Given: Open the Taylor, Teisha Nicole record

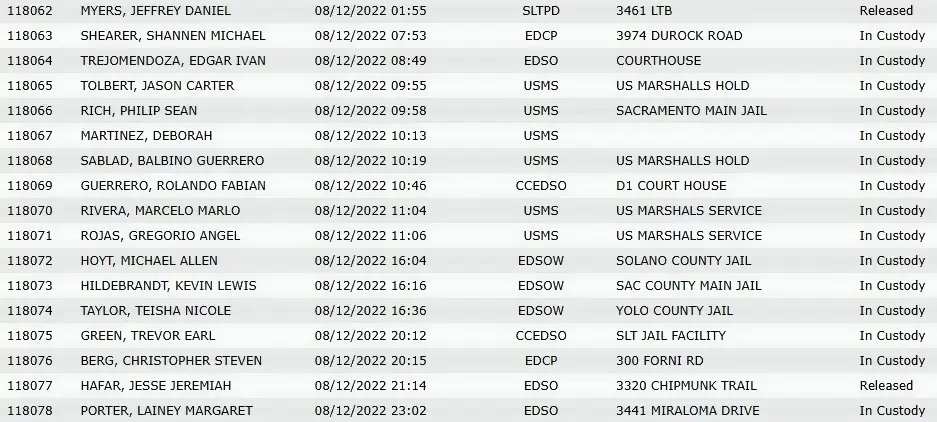Looking at the screenshot, I should point(155,311).
